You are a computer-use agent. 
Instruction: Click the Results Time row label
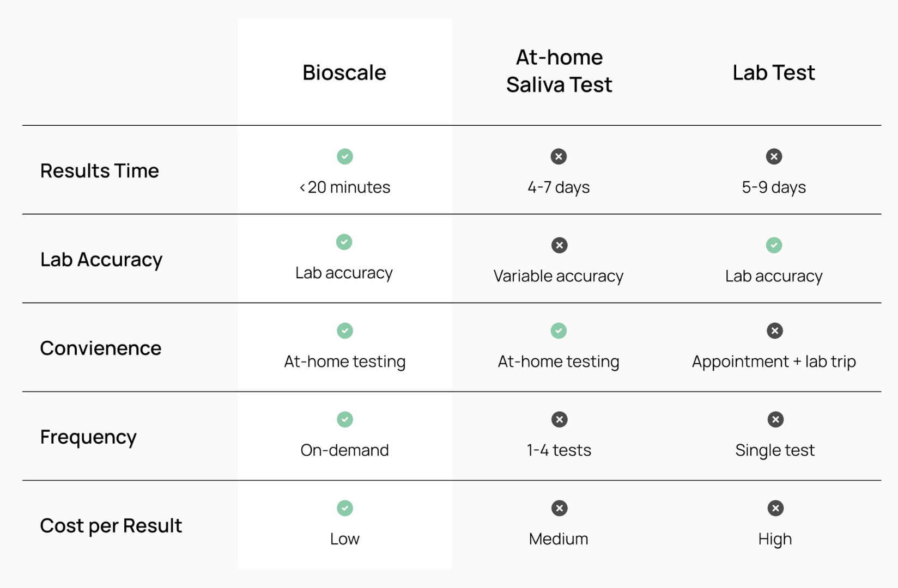(x=100, y=171)
